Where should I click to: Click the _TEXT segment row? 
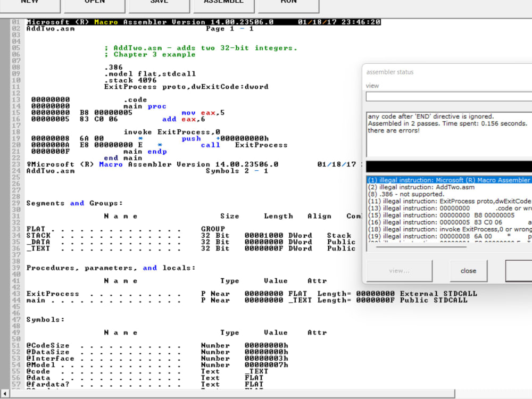[x=191, y=248]
